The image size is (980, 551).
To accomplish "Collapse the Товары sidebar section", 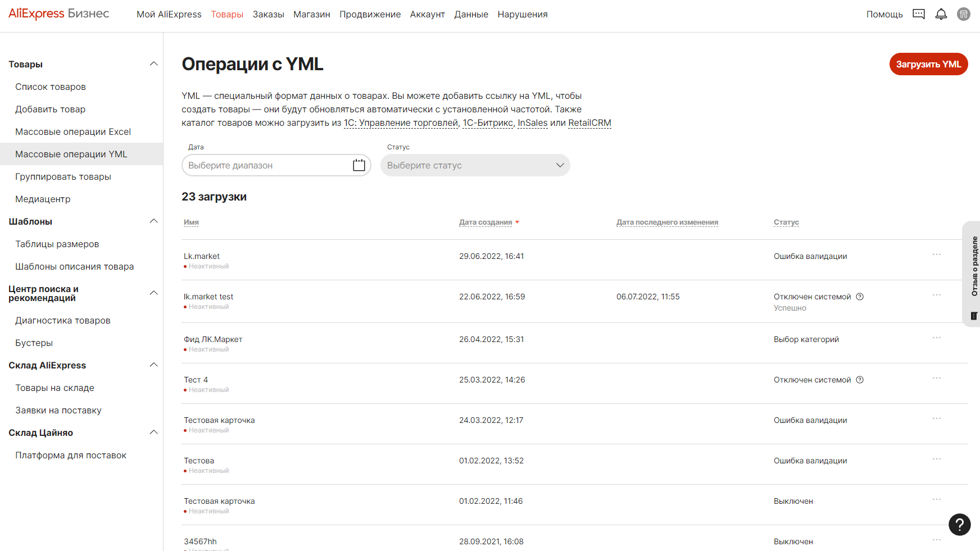I will pos(153,64).
